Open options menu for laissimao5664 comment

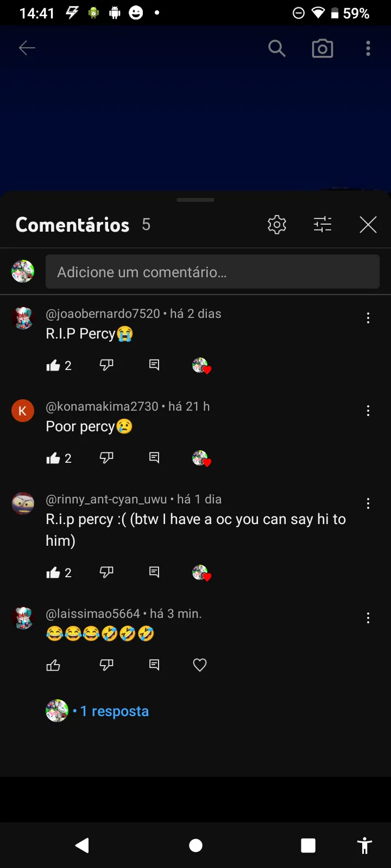[x=368, y=618]
